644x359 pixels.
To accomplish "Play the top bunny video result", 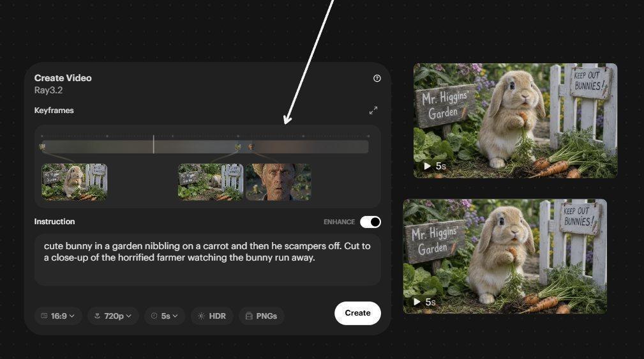I will (427, 166).
